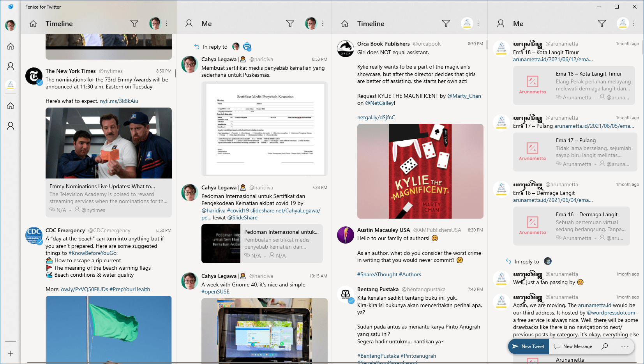The height and width of the screenshot is (364, 644).
Task: Click account avatar in arunametta Me column header
Action: (x=623, y=23)
